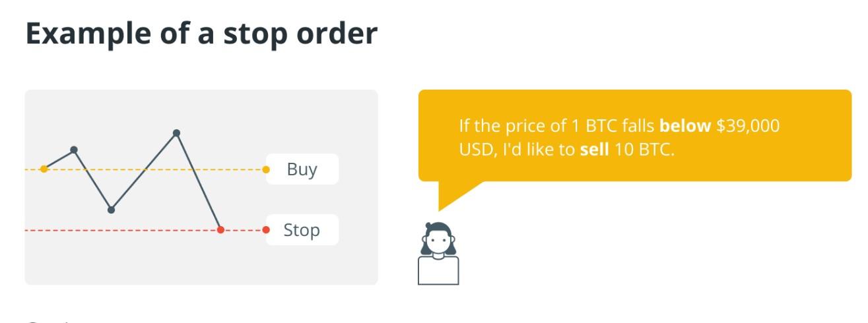Click the bold word "sell" in bubble
The width and height of the screenshot is (868, 323).
click(595, 150)
